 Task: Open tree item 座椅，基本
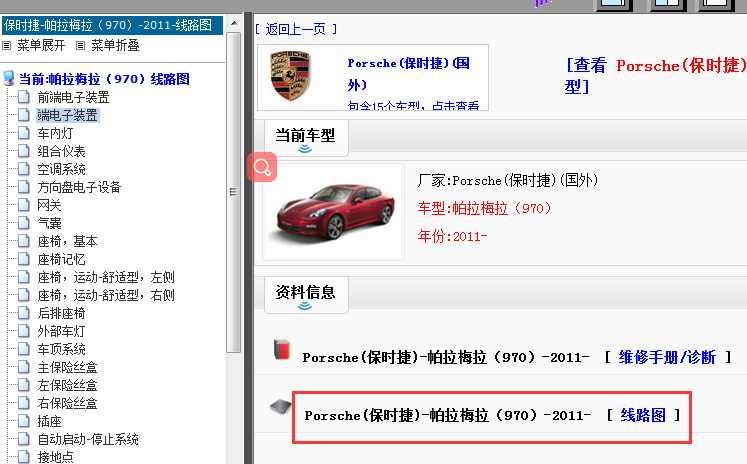(x=67, y=241)
